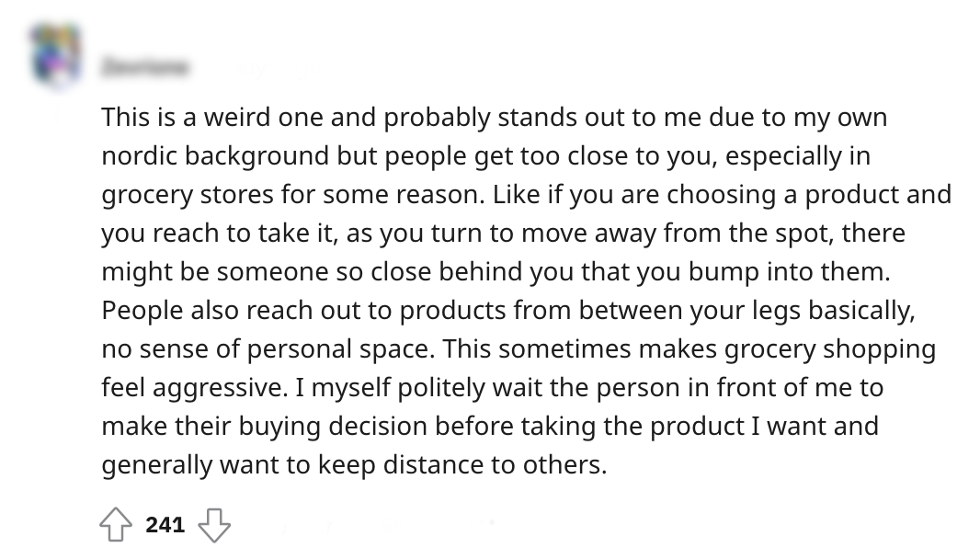Click the 241 vote count
The height and width of the screenshot is (559, 980).
point(165,525)
